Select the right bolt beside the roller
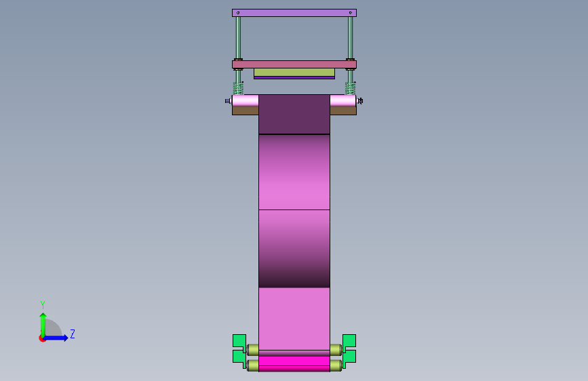This screenshot has height=381, width=588. tap(360, 101)
